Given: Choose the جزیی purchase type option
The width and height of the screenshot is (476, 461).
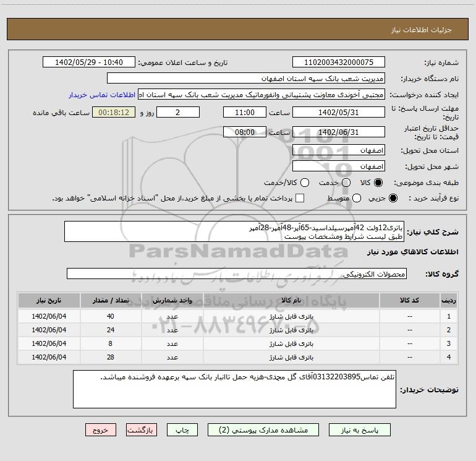Looking at the screenshot, I should pos(394,198).
